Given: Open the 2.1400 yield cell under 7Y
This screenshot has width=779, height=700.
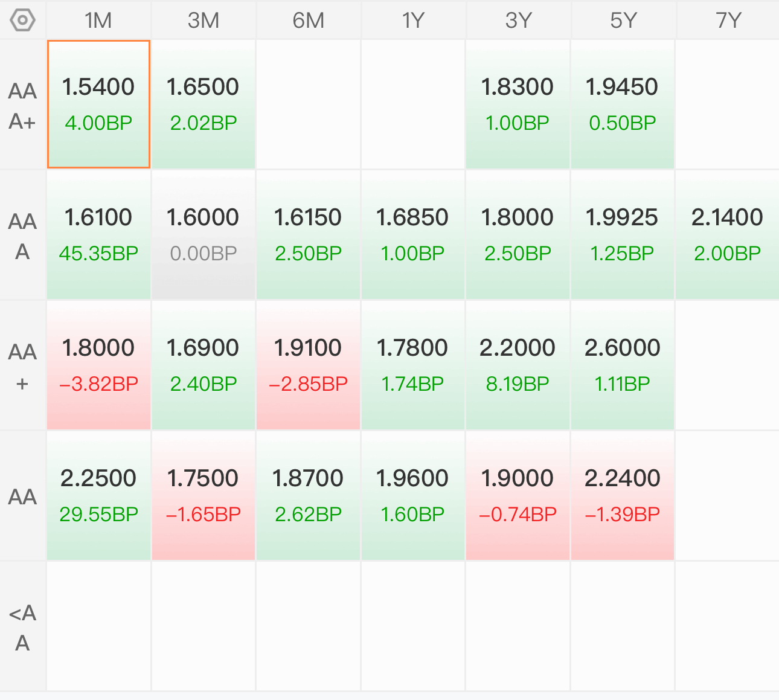Looking at the screenshot, I should (x=727, y=234).
